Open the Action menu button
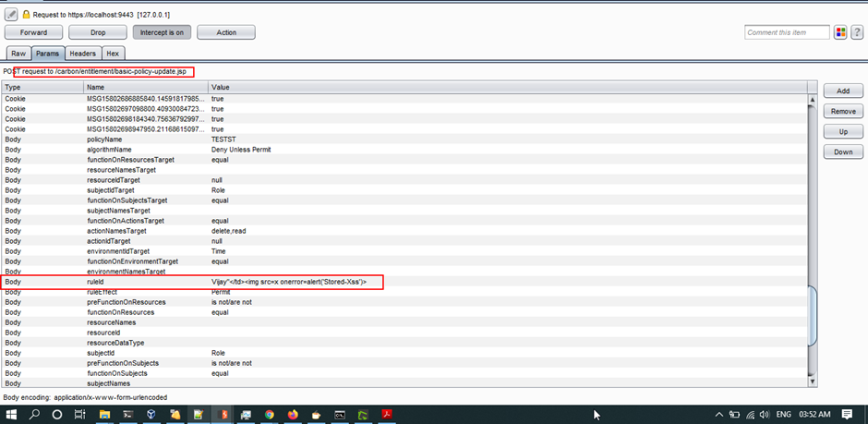The image size is (868, 424). pos(226,32)
